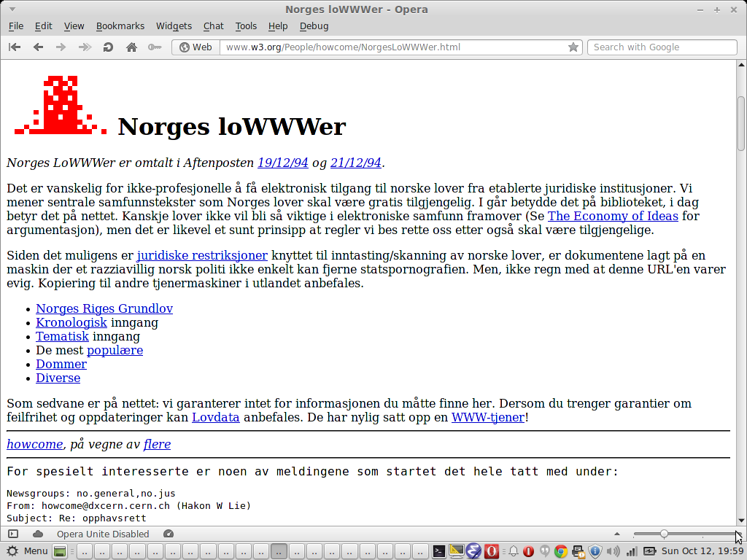Click the single-arrow Forward button

click(61, 47)
